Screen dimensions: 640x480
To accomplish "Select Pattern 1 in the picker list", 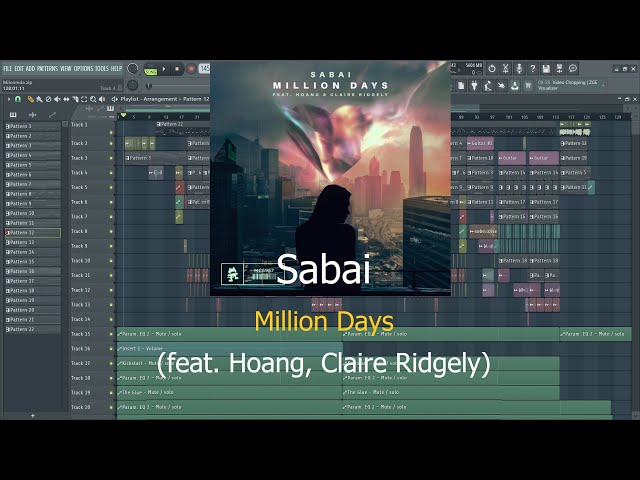I will [x=33, y=126].
